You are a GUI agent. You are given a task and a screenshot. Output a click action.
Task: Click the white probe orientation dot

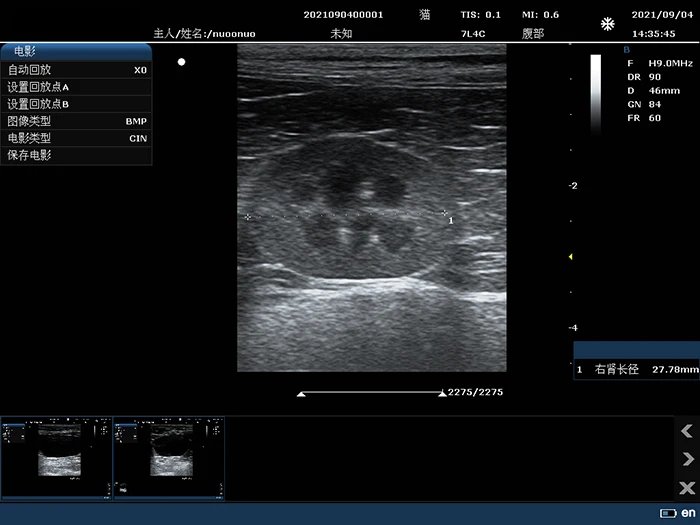181,62
